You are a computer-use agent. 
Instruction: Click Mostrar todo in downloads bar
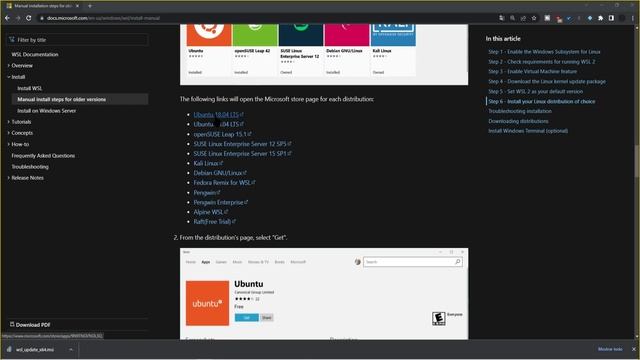point(610,349)
